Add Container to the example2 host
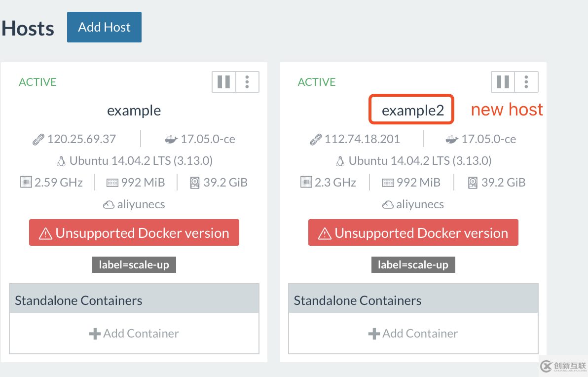 click(413, 334)
